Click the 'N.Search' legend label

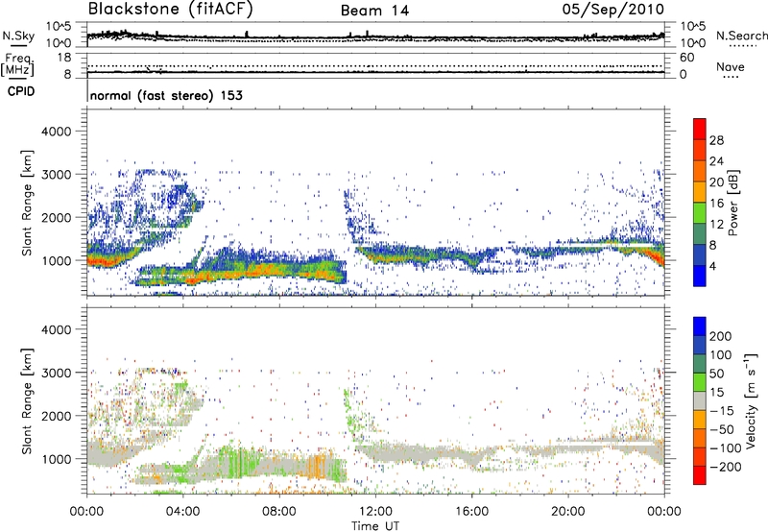pyautogui.click(x=741, y=36)
